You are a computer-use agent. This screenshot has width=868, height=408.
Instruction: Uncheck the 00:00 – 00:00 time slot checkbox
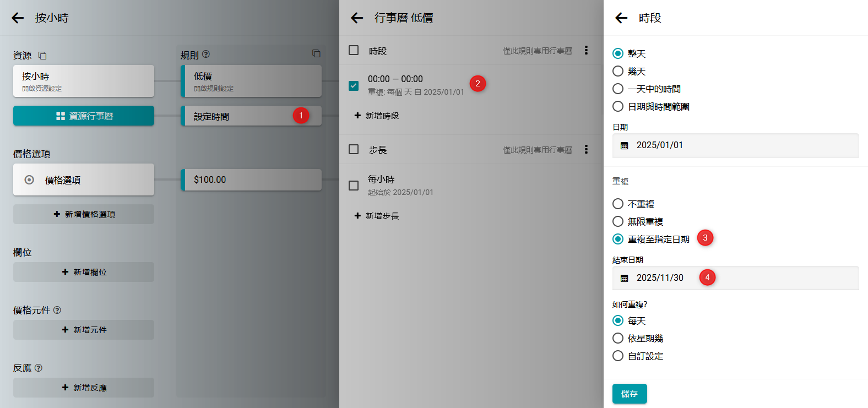pyautogui.click(x=354, y=85)
